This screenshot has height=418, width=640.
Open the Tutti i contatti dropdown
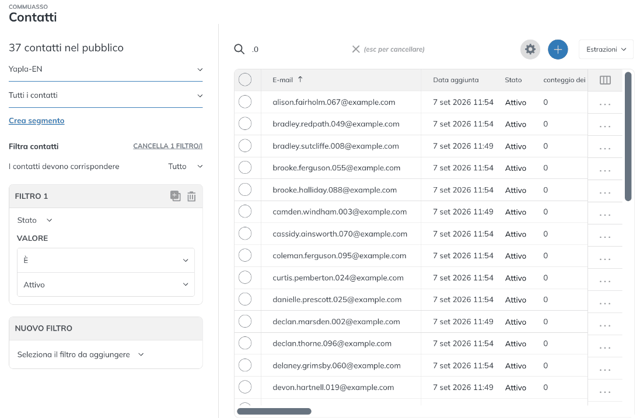tap(106, 96)
